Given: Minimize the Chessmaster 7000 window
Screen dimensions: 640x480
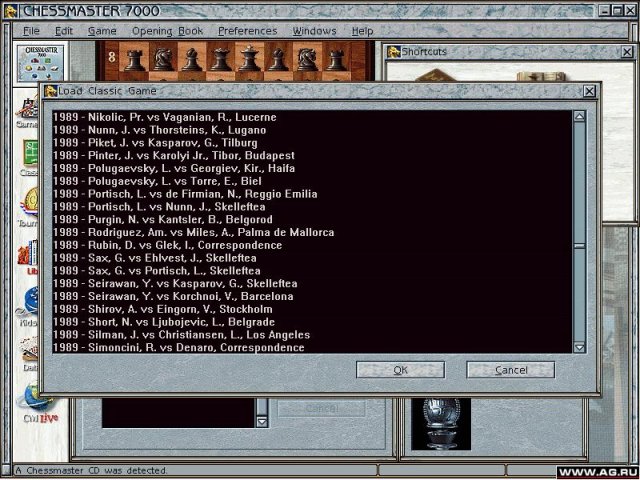Looking at the screenshot, I should [604, 11].
